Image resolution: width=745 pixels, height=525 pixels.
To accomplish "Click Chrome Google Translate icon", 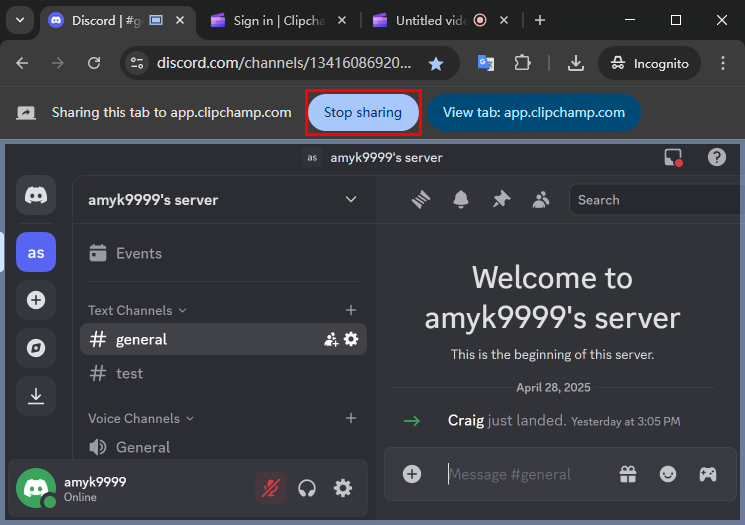I will click(x=486, y=63).
